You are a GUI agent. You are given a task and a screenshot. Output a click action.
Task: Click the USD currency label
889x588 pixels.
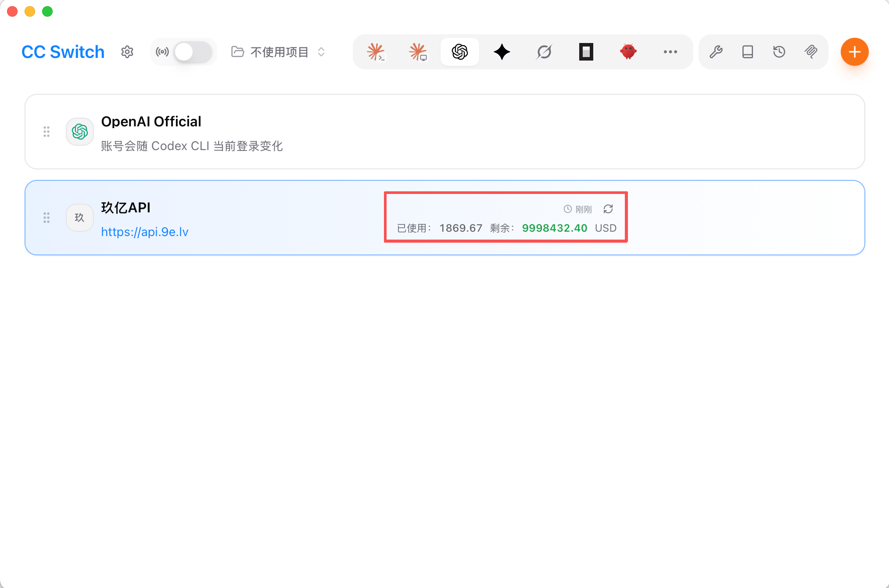(606, 228)
